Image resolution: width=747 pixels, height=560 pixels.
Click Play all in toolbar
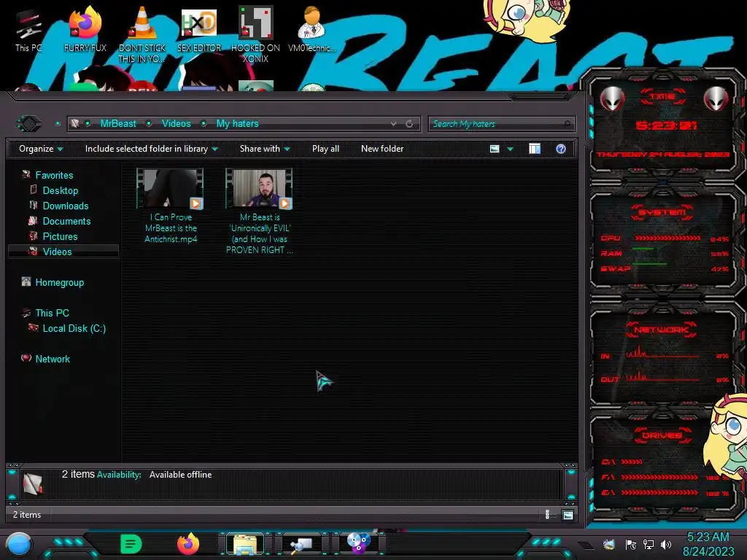[x=325, y=149]
